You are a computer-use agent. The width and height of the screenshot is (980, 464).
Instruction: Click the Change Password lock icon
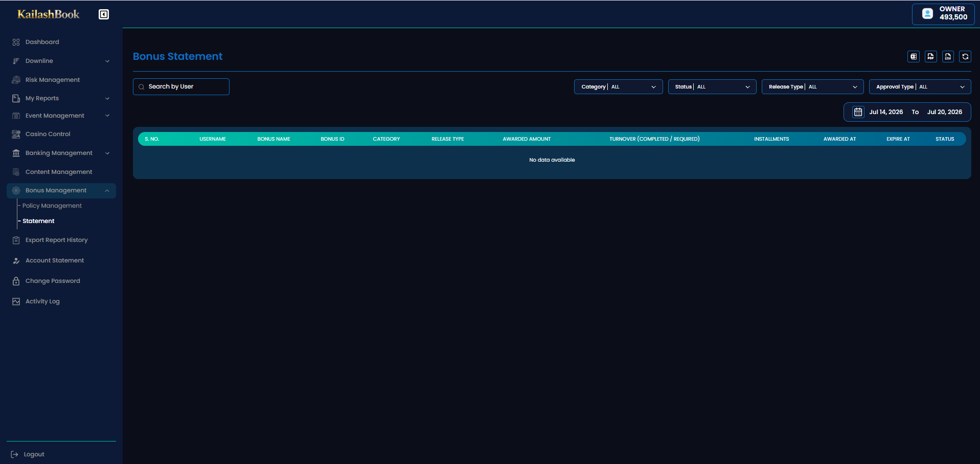pyautogui.click(x=16, y=281)
